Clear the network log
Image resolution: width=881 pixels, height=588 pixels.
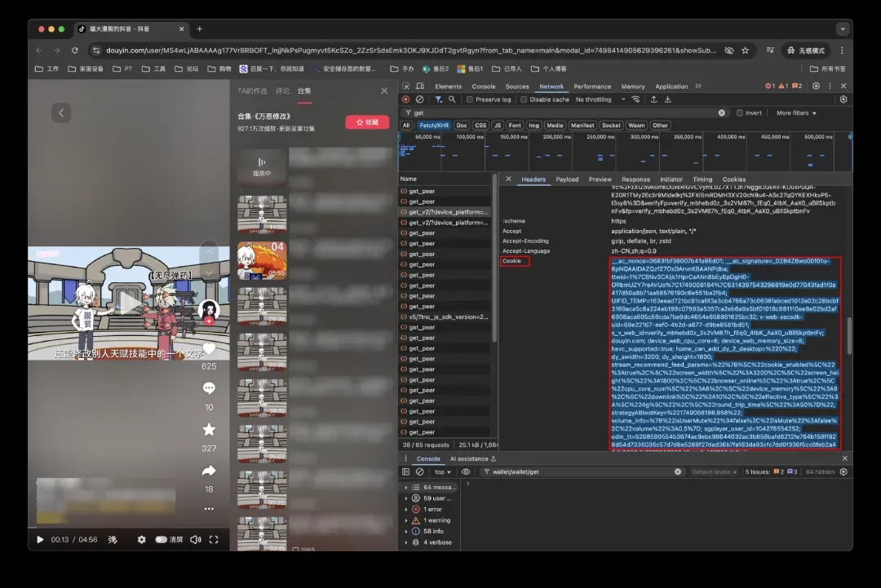coord(419,99)
